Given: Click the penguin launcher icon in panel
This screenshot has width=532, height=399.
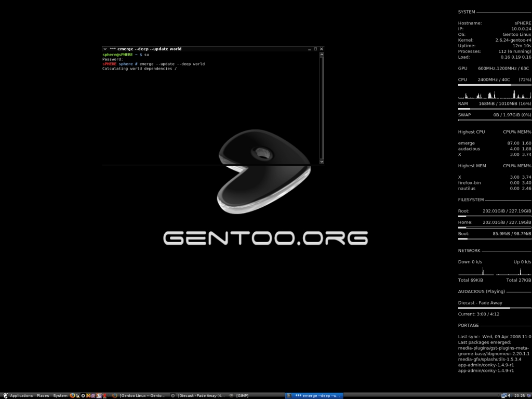Looking at the screenshot, I should [x=78, y=395].
